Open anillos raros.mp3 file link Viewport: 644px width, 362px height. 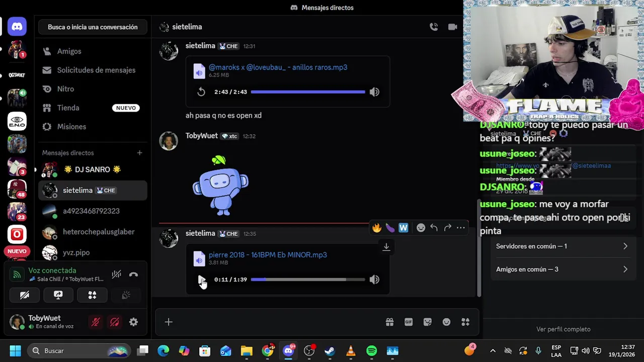point(278,67)
